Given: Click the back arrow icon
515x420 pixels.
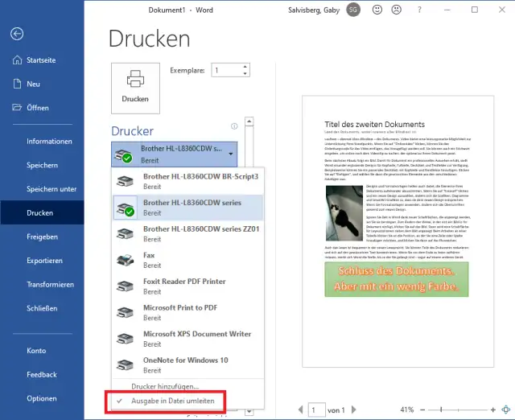Looking at the screenshot, I should 17,34.
